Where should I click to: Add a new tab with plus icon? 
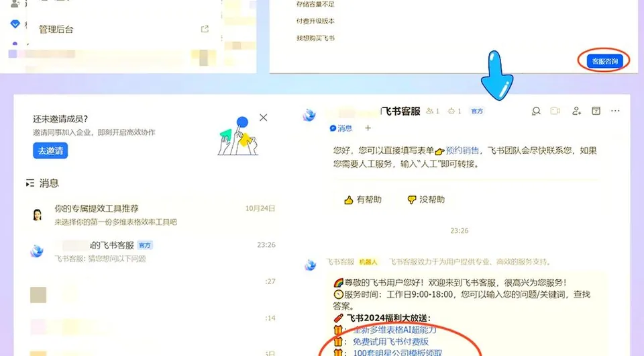368,128
